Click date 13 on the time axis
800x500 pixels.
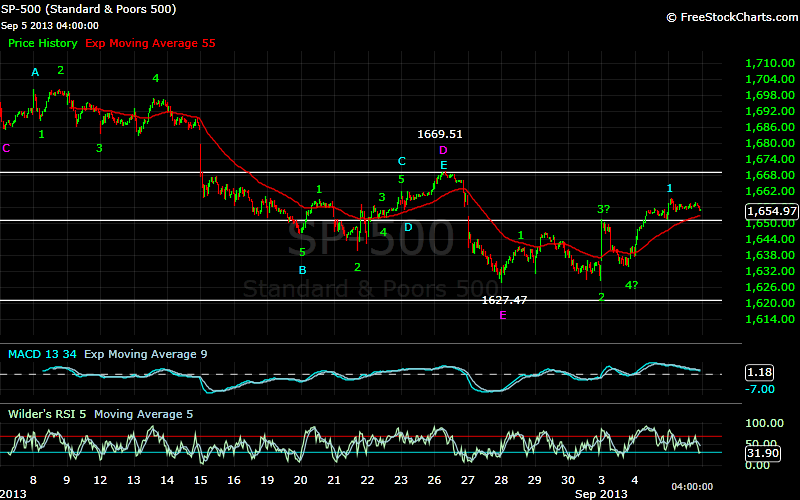134,480
